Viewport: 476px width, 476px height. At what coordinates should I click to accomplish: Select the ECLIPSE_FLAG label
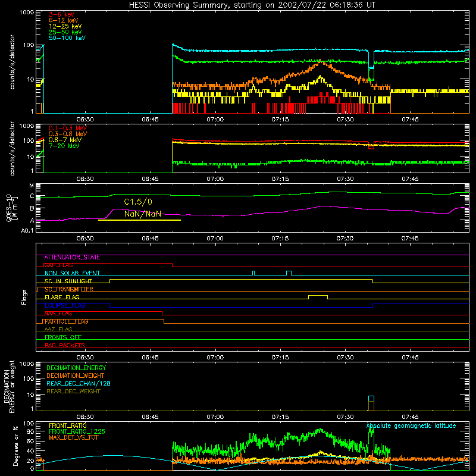coord(65,305)
